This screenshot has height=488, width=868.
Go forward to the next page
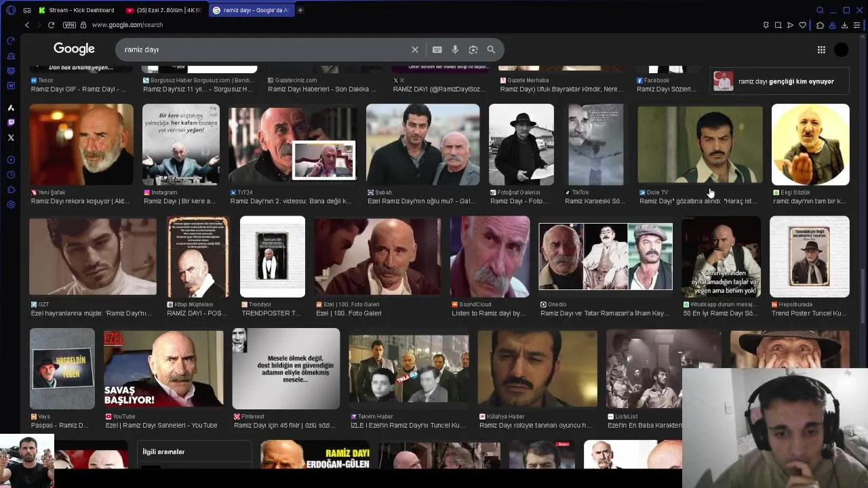click(x=39, y=25)
